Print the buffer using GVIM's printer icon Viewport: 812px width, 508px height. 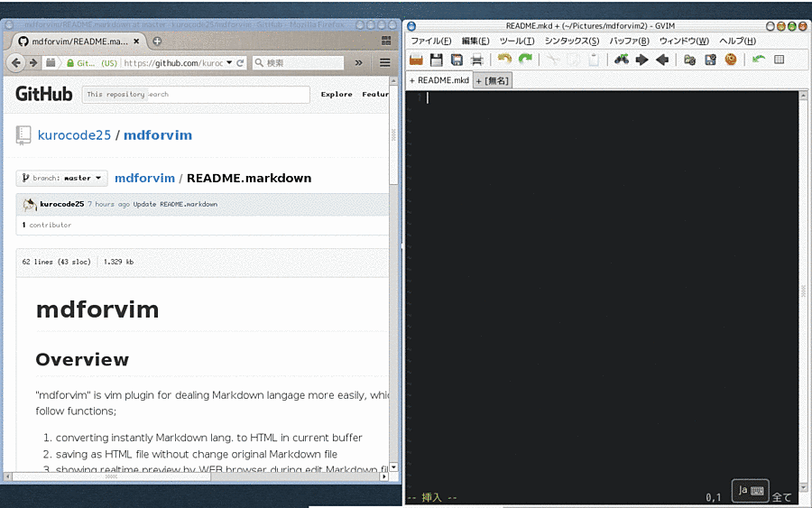coord(476,60)
